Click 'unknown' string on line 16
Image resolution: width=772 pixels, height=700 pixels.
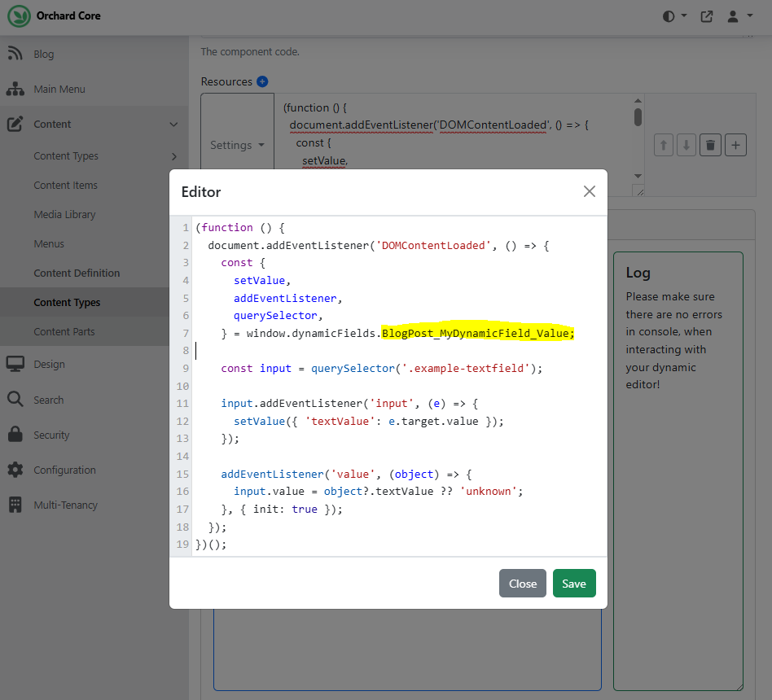[489, 492]
